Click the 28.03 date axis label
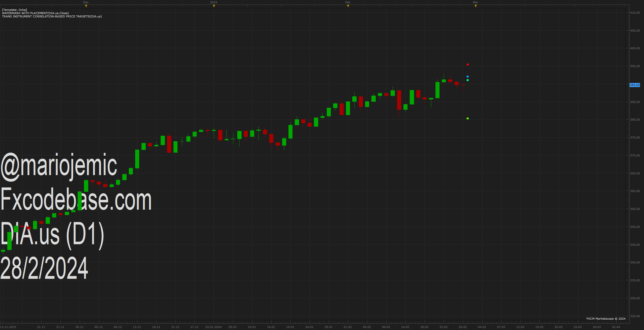This screenshot has height=330, width=644. pyautogui.click(x=597, y=327)
